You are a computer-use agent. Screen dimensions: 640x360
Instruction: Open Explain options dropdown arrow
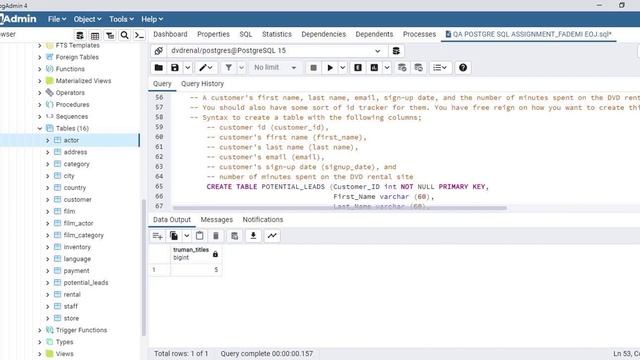coord(387,68)
